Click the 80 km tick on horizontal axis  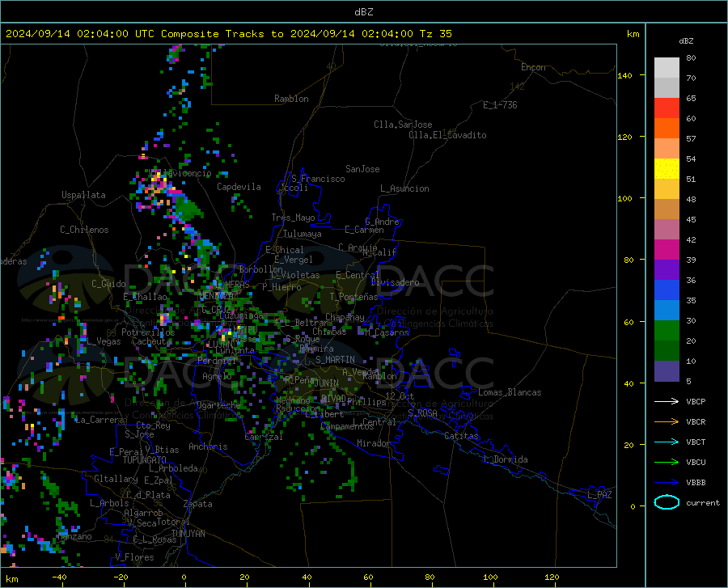430,577
